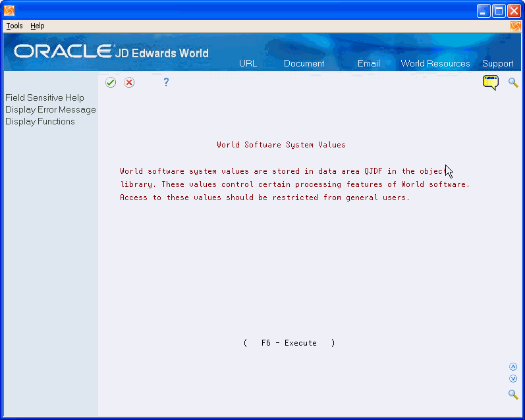The width and height of the screenshot is (525, 420).
Task: Click the top-right magnifying glass icon
Action: 513,83
